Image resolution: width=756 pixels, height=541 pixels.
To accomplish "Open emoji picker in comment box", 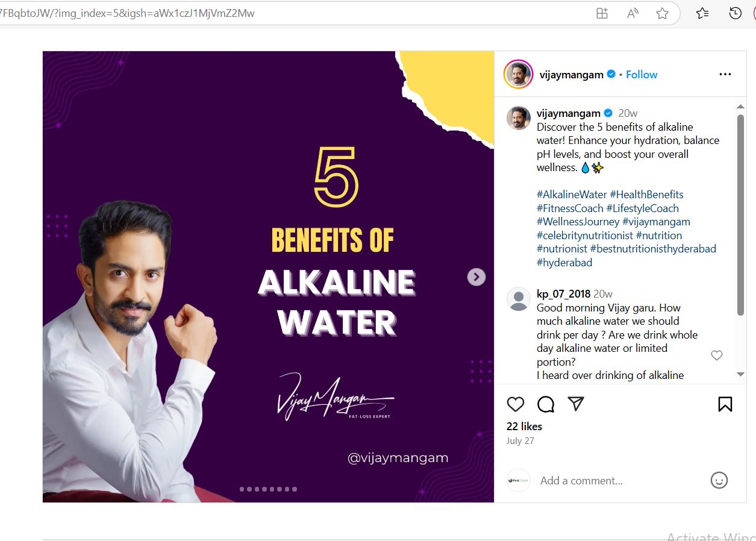I will point(719,480).
